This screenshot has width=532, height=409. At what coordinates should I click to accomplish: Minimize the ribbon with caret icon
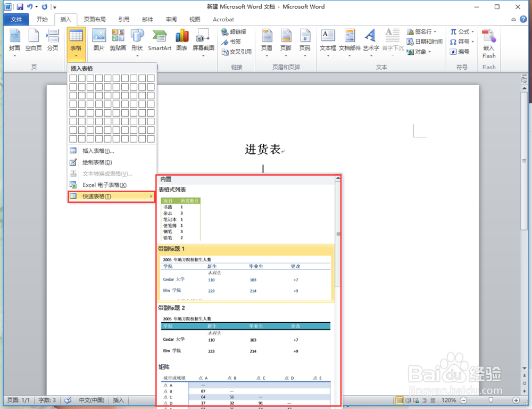click(513, 19)
